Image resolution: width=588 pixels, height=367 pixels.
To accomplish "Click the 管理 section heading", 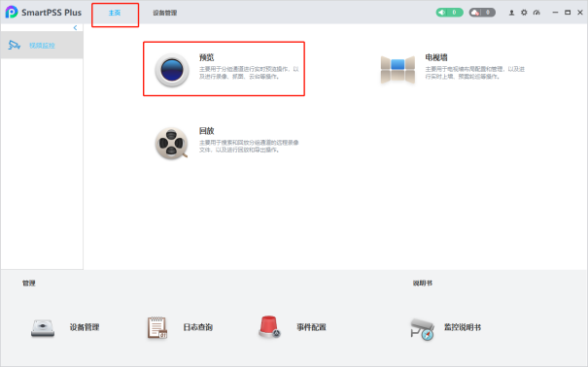I will click(x=28, y=284).
